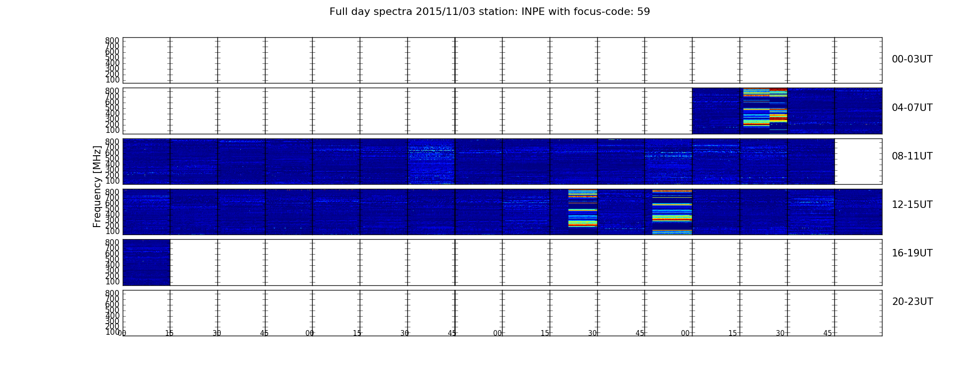Click the blue data block in the 16-19UT panel

(147, 262)
